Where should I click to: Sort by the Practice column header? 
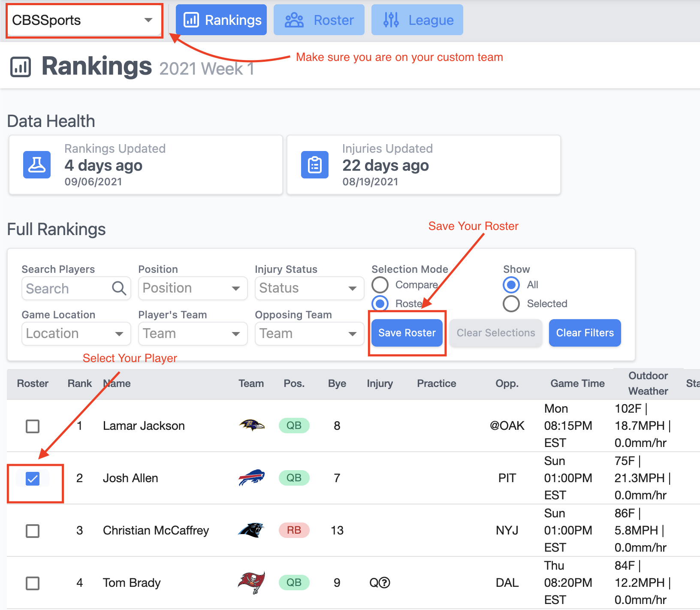click(437, 384)
